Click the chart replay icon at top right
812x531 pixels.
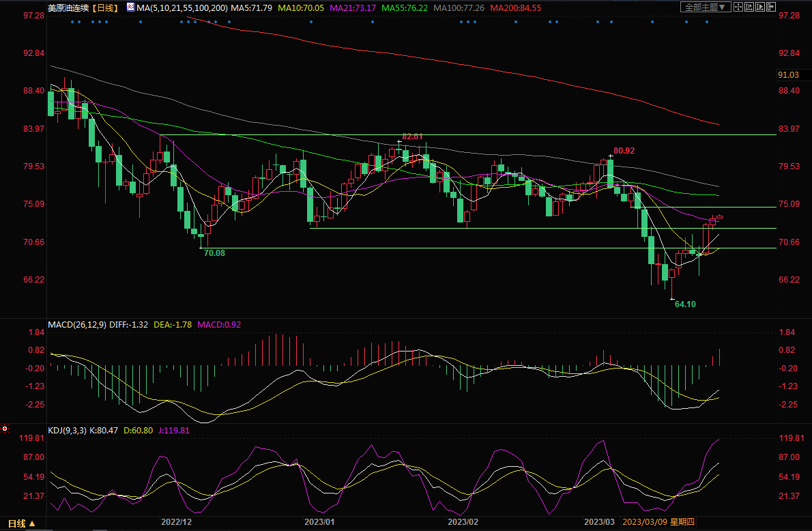(760, 7)
